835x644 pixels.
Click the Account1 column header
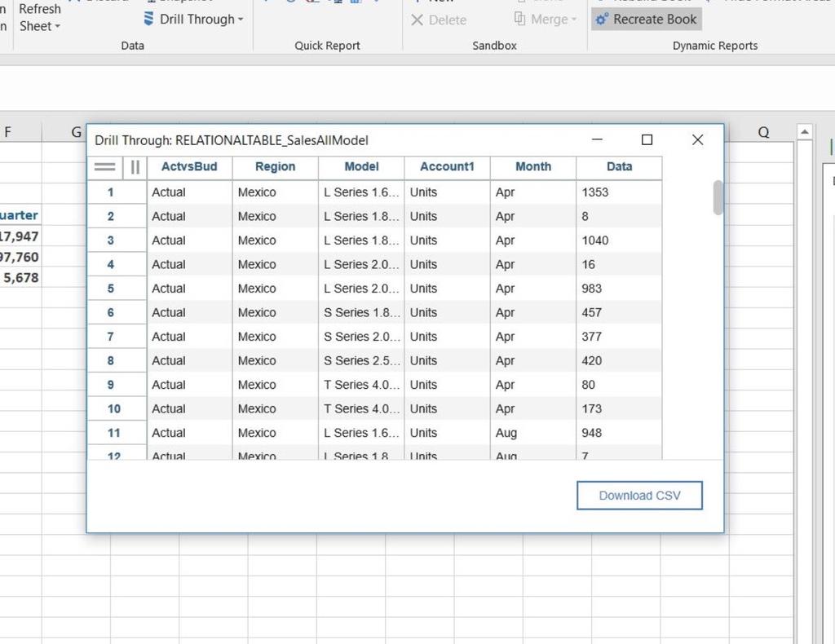pos(448,167)
